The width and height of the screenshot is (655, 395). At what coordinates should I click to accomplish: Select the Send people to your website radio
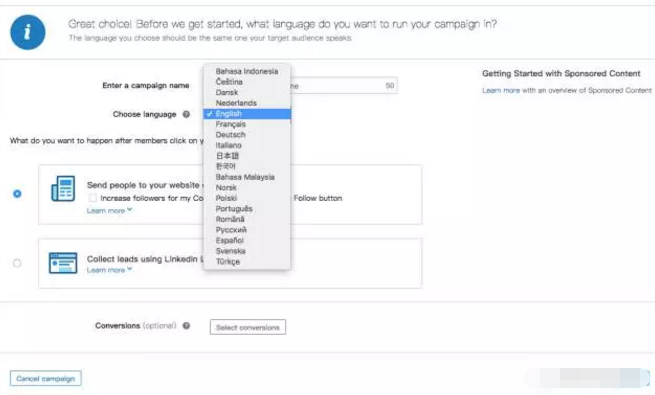click(17, 194)
